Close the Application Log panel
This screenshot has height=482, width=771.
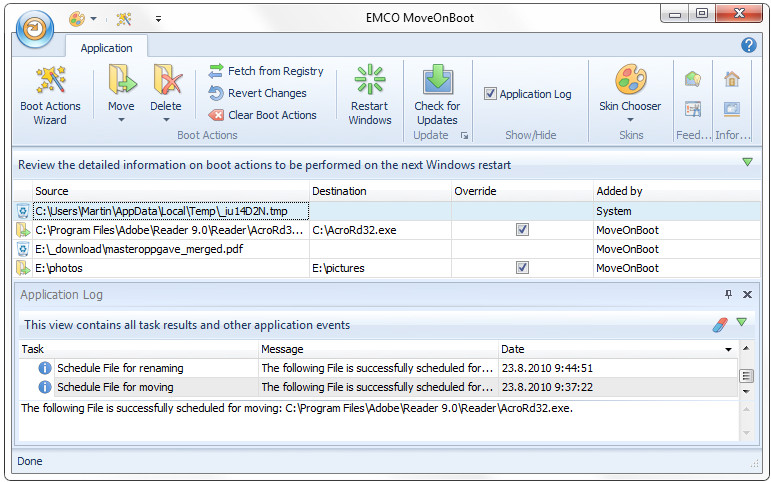tap(747, 295)
